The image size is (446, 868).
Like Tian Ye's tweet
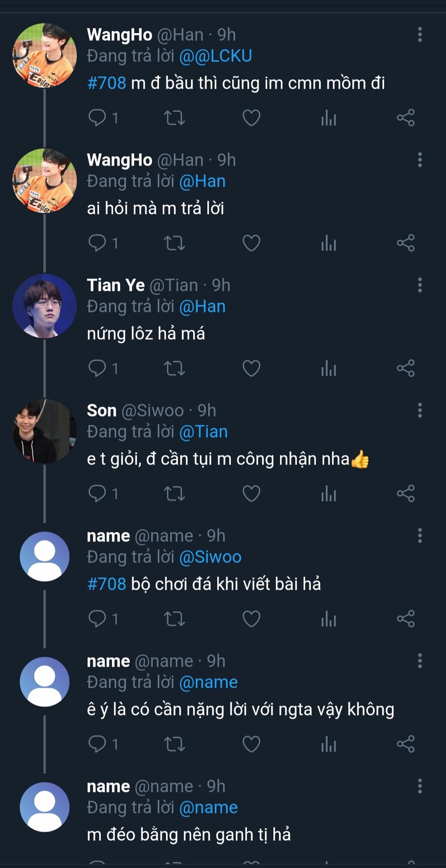click(x=251, y=368)
